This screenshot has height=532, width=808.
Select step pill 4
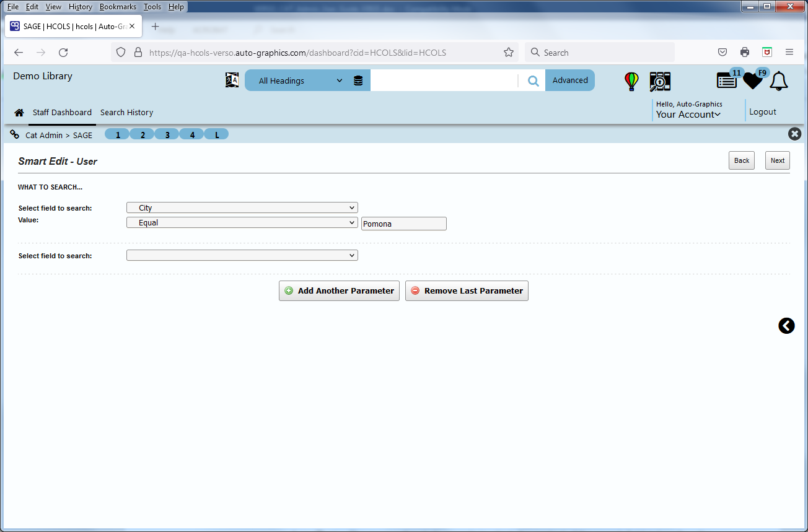point(192,134)
